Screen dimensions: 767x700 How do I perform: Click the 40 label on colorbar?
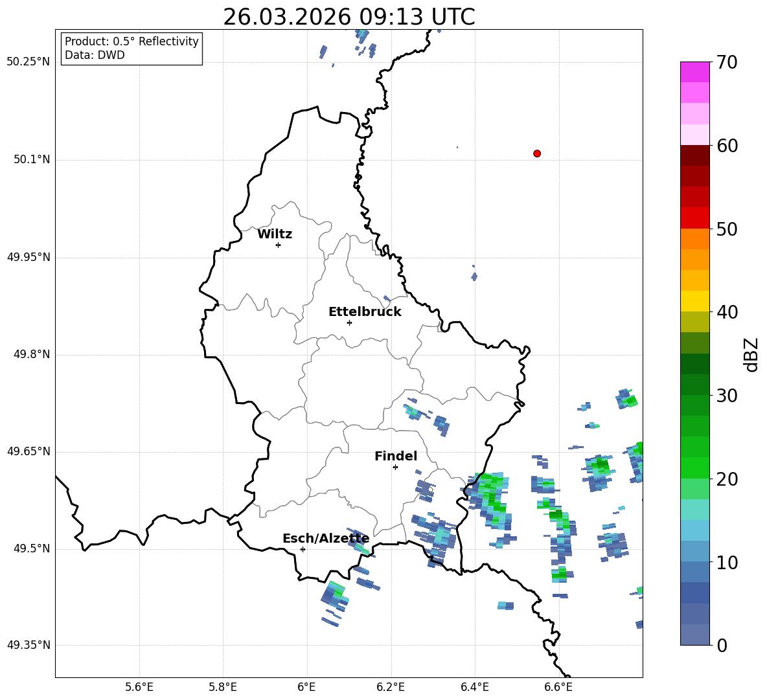click(x=727, y=312)
